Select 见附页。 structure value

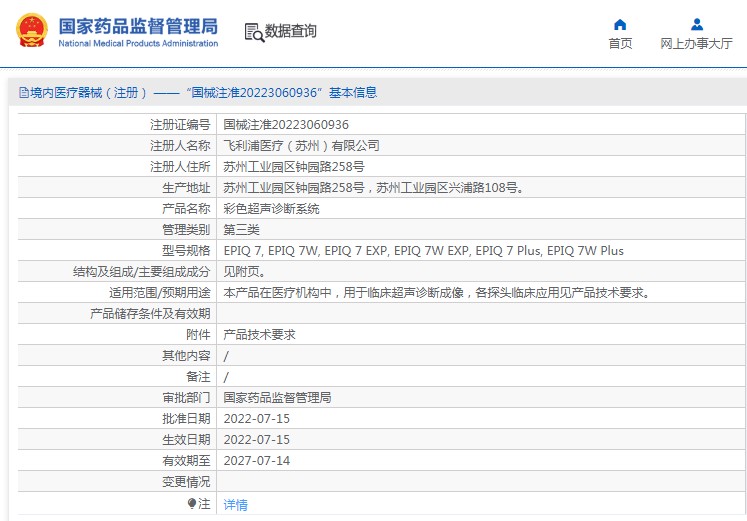tap(244, 271)
